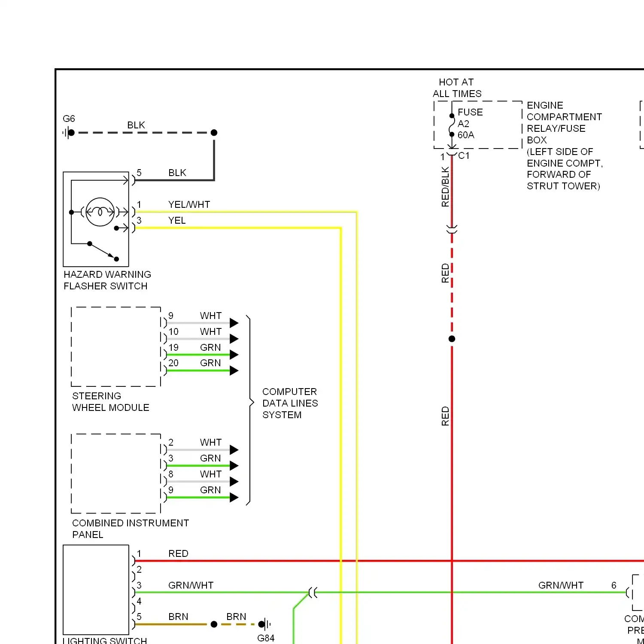644x644 pixels.
Task: Select the arrowhead ending steering module pin 10 wire
Action: click(234, 339)
